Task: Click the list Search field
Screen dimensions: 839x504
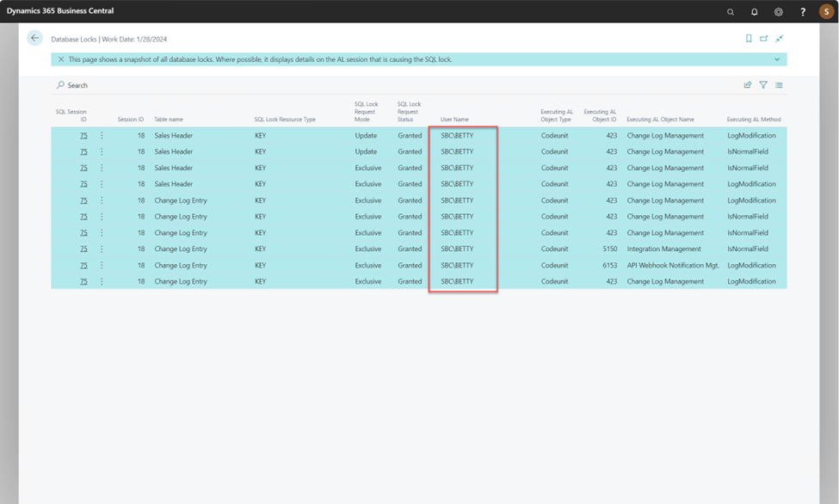Action: click(x=72, y=85)
